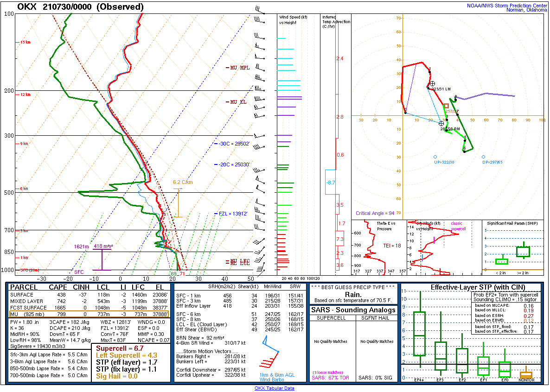Click the 1621m effective inflow label
Viewport: 550px width, 392px height.
[x=81, y=247]
